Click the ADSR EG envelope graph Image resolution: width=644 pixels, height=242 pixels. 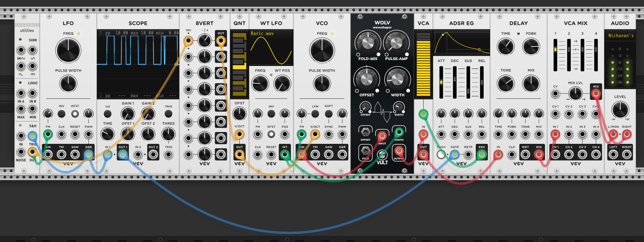[x=461, y=42]
